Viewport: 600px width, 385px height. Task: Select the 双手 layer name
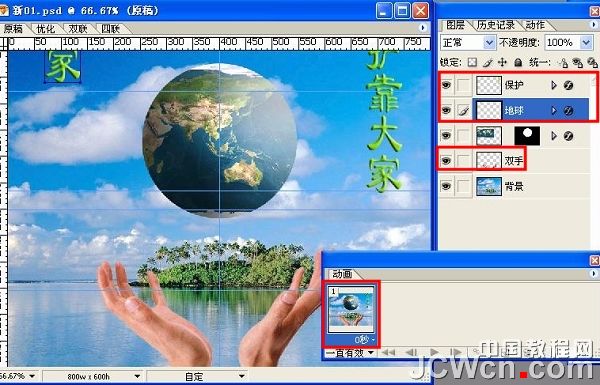pyautogui.click(x=514, y=161)
